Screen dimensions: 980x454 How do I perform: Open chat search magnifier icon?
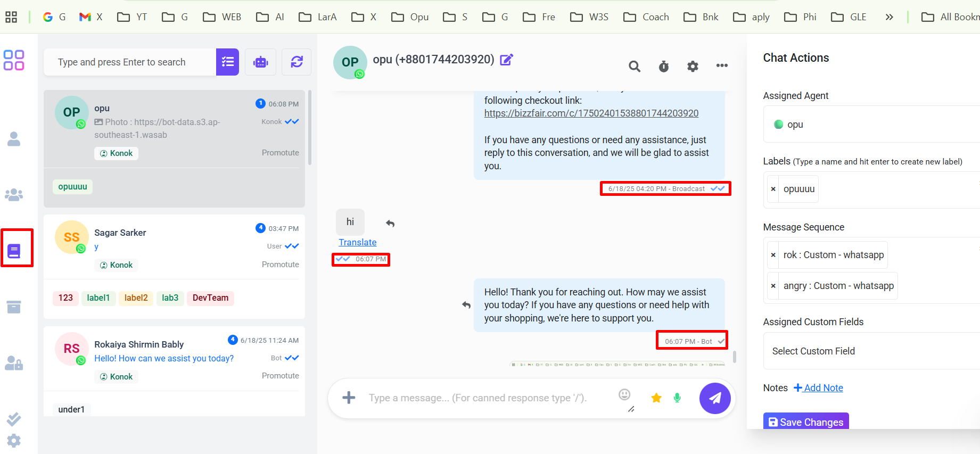point(634,67)
